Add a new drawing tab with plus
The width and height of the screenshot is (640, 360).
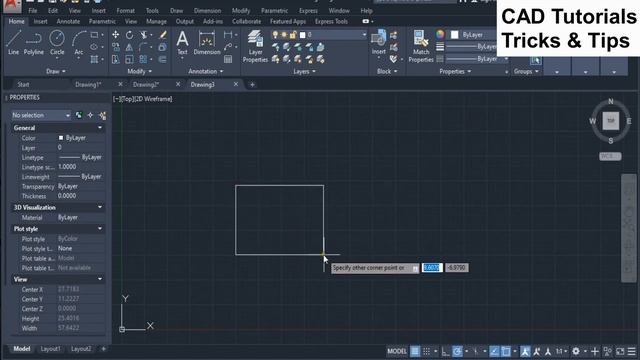252,84
